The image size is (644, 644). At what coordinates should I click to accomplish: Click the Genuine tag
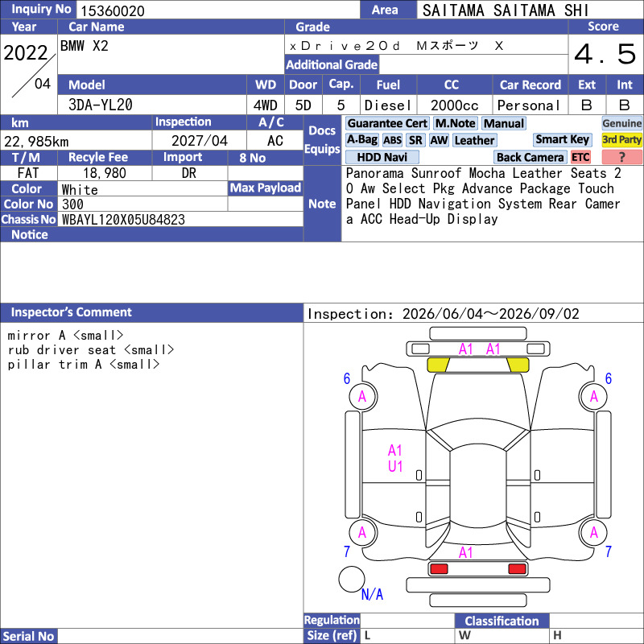(x=621, y=123)
